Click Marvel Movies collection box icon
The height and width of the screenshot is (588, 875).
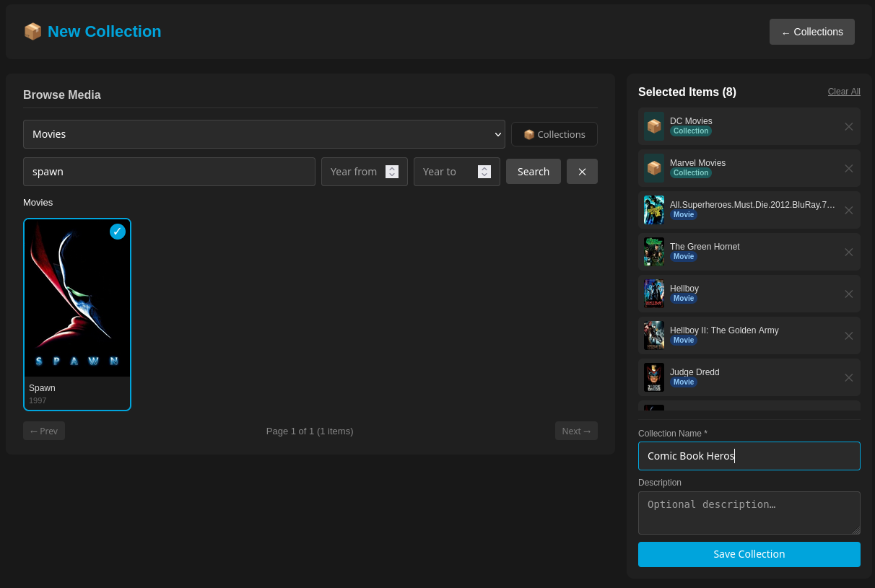(x=654, y=168)
